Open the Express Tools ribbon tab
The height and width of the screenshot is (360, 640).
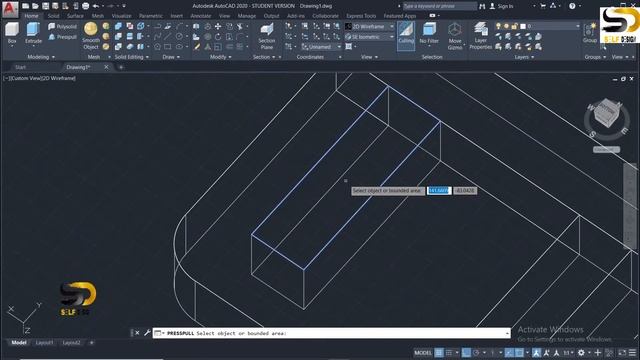(361, 16)
